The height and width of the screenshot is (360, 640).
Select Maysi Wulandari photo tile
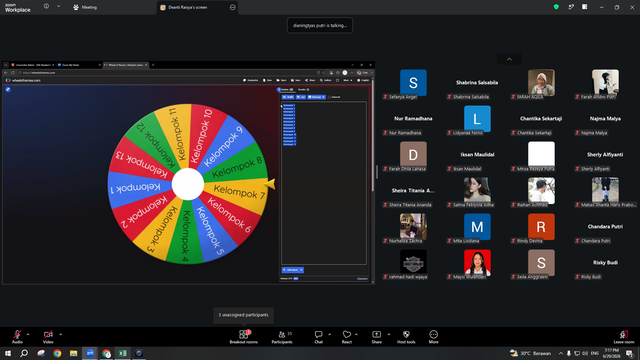(477, 262)
